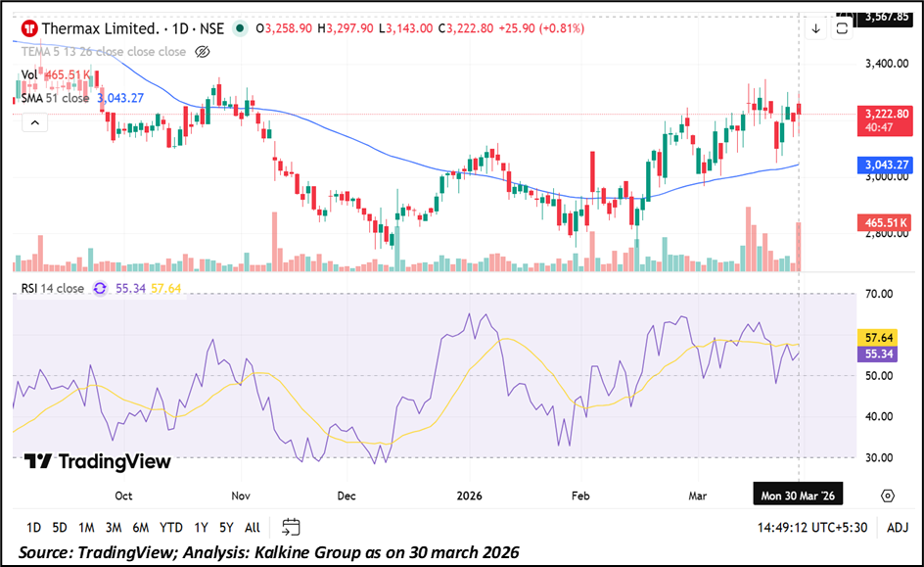
Task: Click the RSI source circular arrows icon
Action: pos(100,289)
